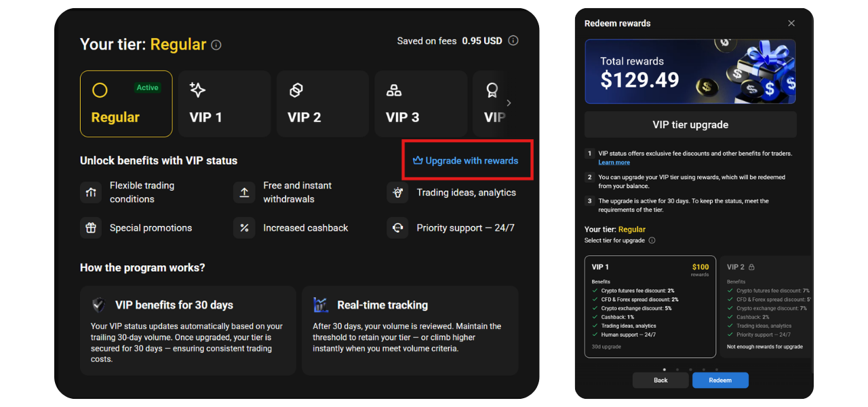The height and width of the screenshot is (407, 868).
Task: Open the Learn more link
Action: click(614, 163)
